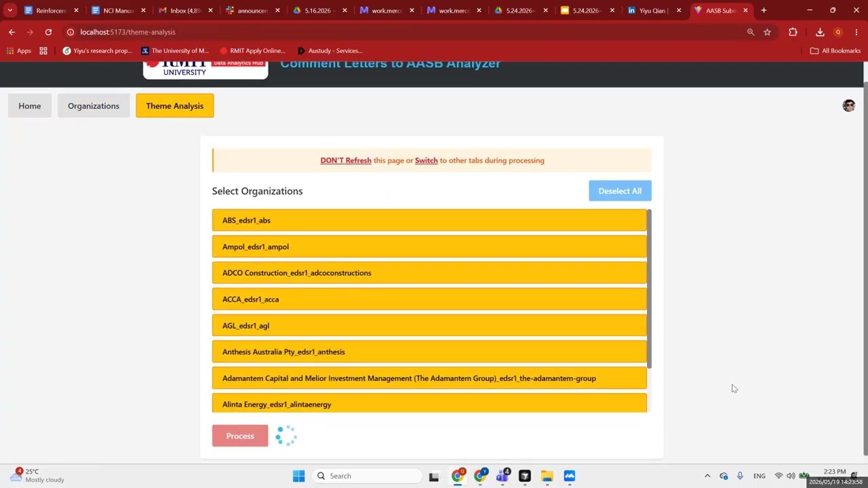The width and height of the screenshot is (868, 488).
Task: Close the AASB Submission tab
Action: coord(745,10)
